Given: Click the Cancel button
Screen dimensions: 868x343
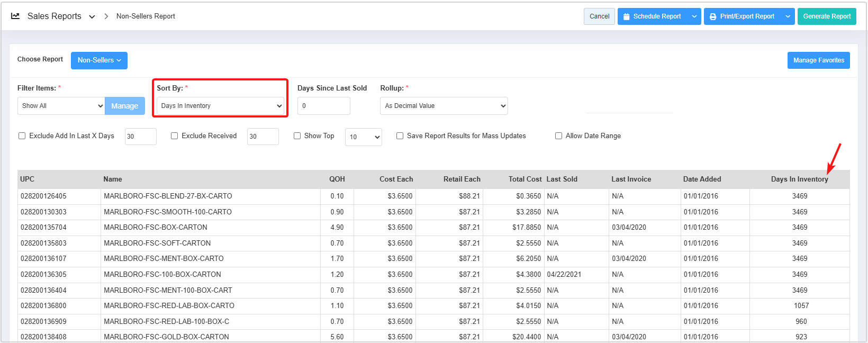Looking at the screenshot, I should coord(599,16).
